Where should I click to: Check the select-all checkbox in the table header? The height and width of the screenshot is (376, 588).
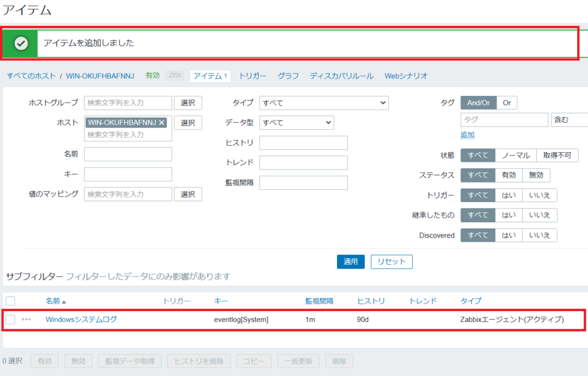click(x=10, y=301)
